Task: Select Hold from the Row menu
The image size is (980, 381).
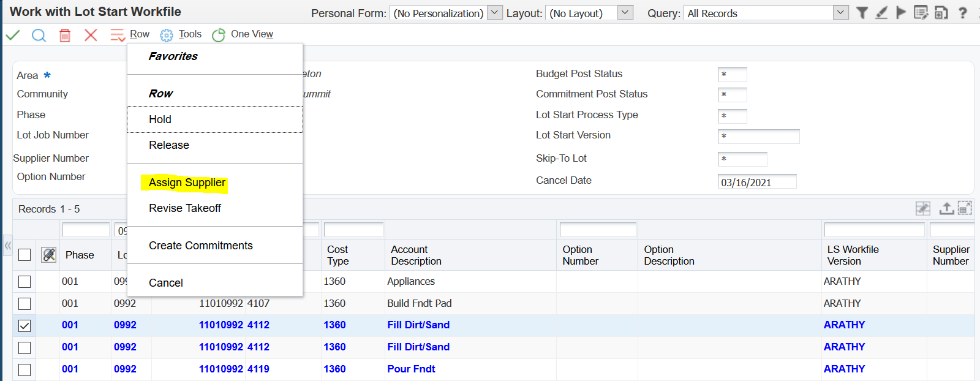Action: point(215,119)
